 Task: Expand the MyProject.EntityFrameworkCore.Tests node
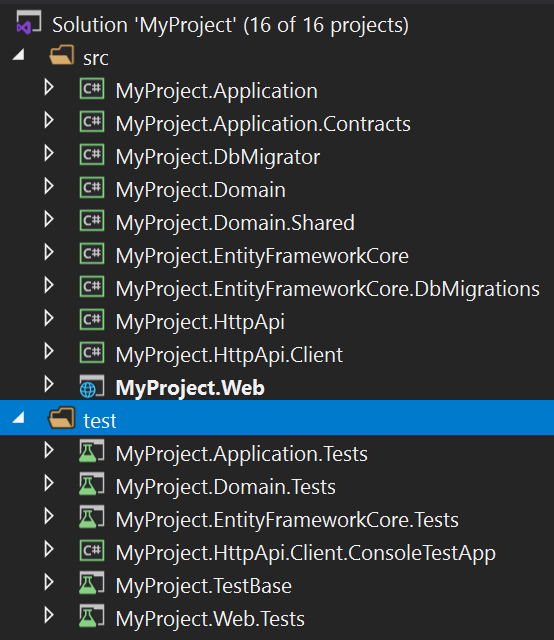point(49,517)
